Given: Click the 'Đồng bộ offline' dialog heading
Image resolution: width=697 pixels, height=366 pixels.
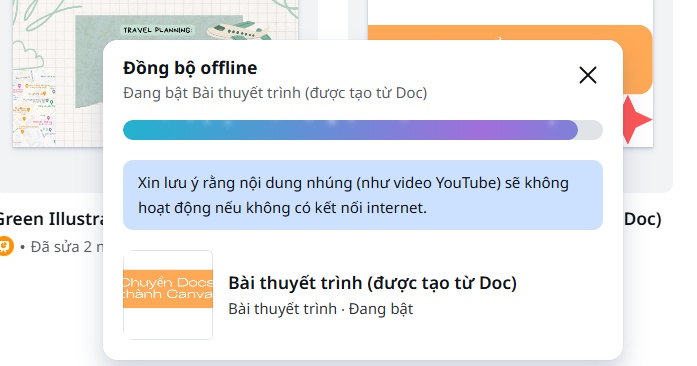Looking at the screenshot, I should (190, 68).
